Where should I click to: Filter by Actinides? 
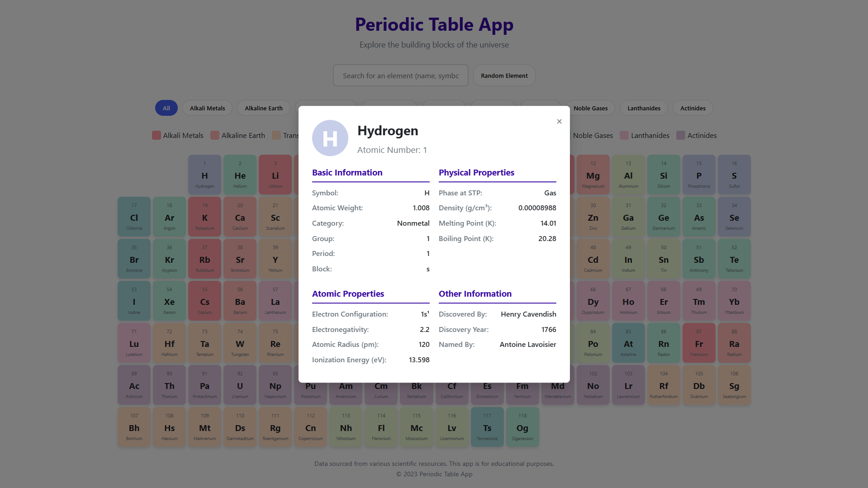tap(693, 108)
